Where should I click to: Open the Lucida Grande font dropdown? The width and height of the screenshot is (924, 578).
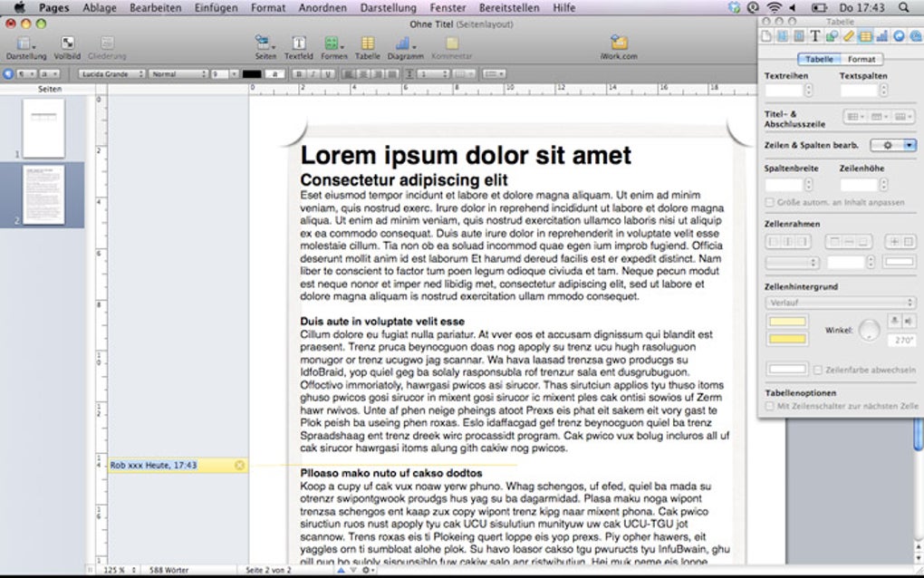click(x=111, y=74)
